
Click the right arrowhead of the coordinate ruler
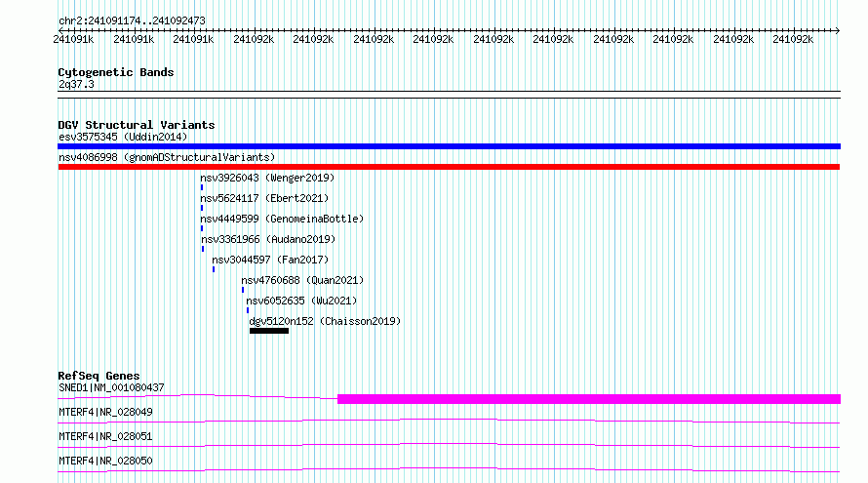tap(838, 30)
